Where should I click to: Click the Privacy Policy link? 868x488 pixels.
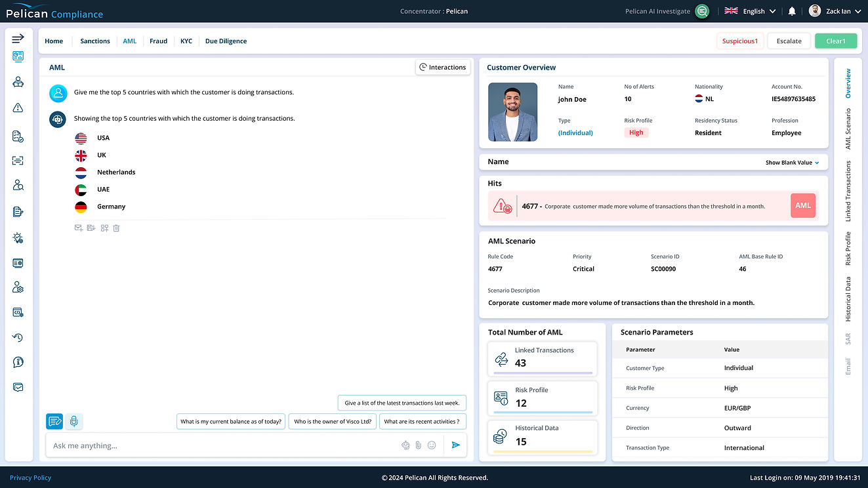tap(30, 478)
